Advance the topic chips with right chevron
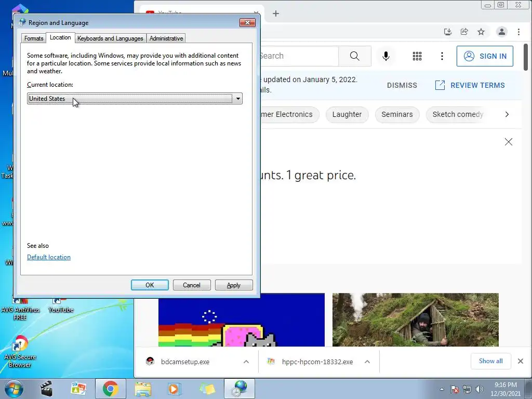532x399 pixels. tap(507, 114)
